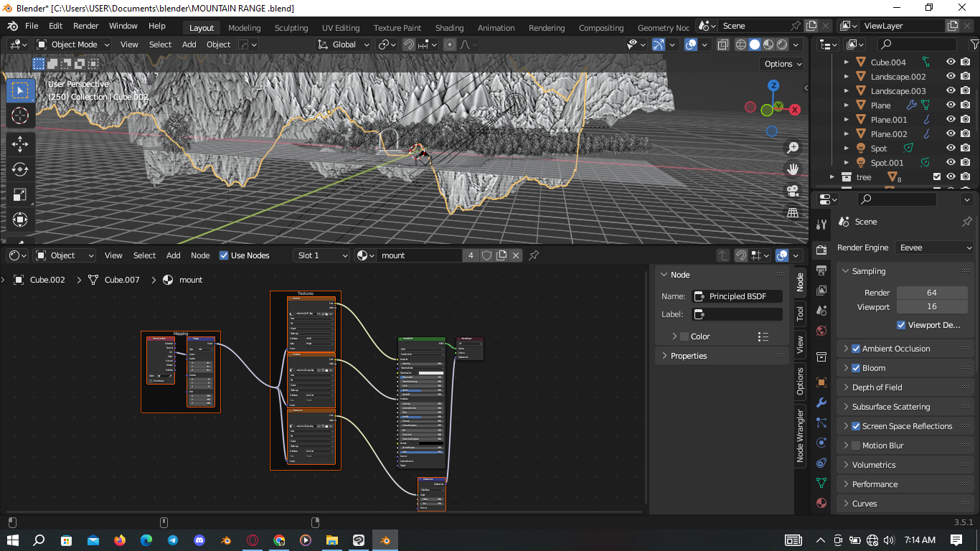Image resolution: width=980 pixels, height=551 pixels.
Task: Click the zoom magnifier icon in viewport
Action: [x=793, y=148]
